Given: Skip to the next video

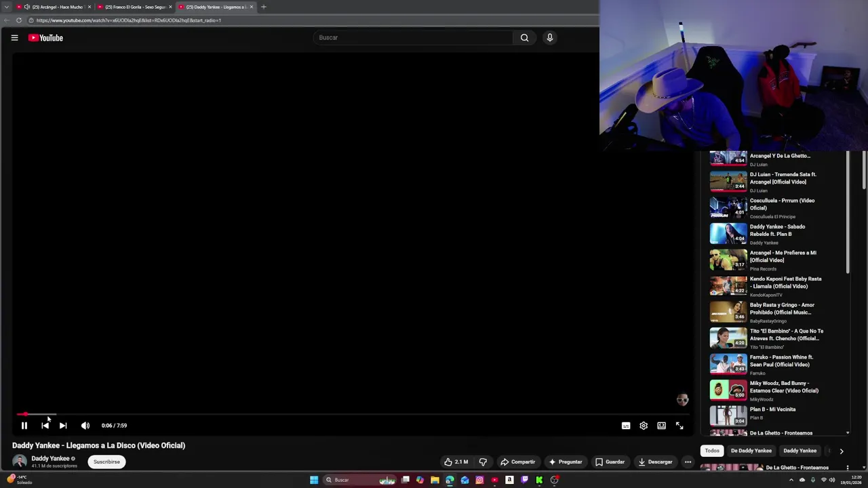Looking at the screenshot, I should 63,426.
